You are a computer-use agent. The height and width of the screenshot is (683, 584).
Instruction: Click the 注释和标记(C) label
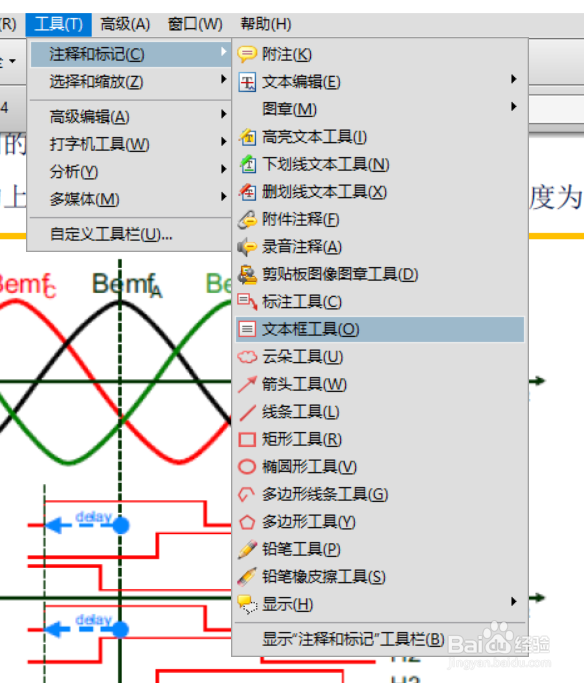click(97, 54)
